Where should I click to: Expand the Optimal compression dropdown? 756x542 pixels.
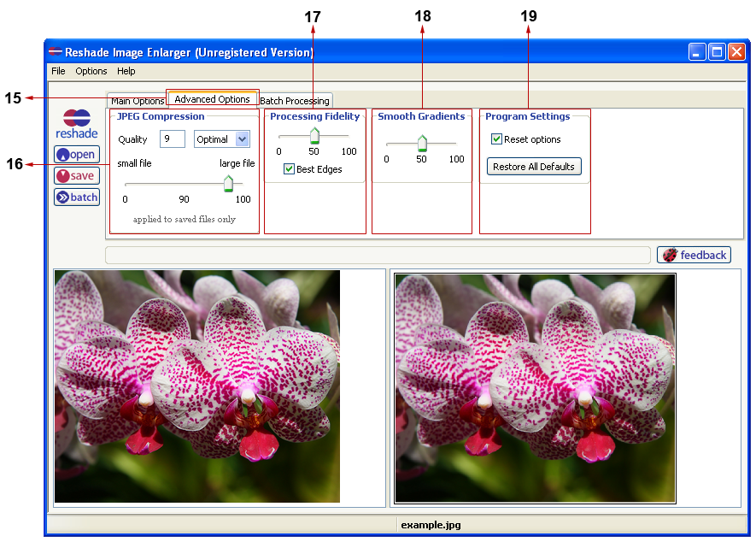(x=242, y=139)
